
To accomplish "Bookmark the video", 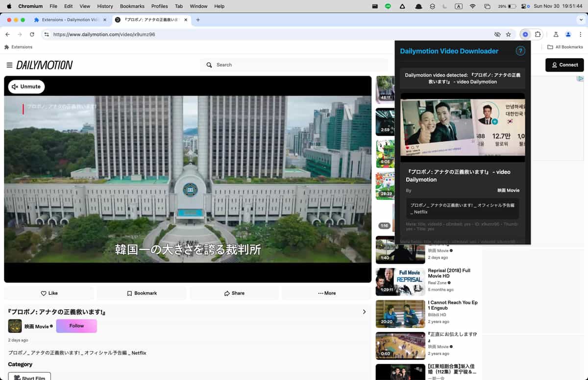I will click(141, 293).
